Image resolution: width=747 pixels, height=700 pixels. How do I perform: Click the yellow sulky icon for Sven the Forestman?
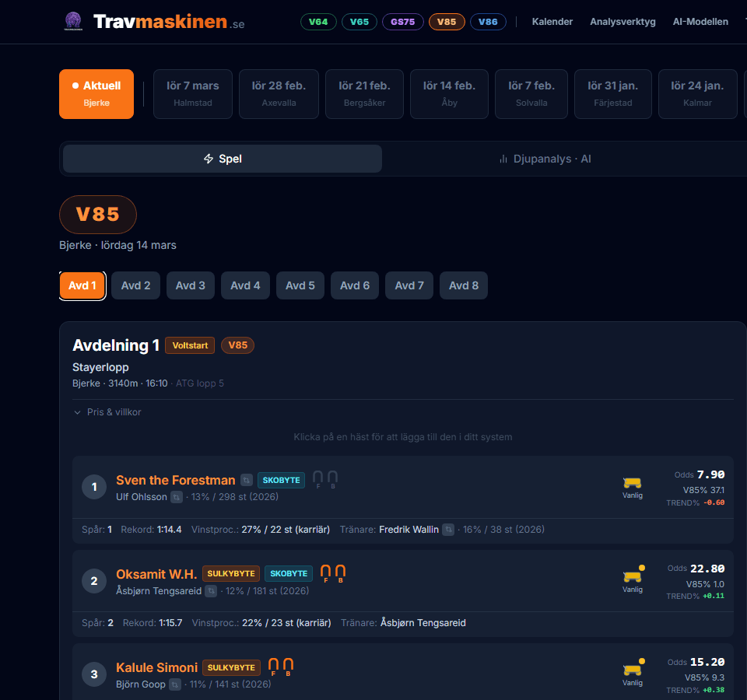coord(633,482)
